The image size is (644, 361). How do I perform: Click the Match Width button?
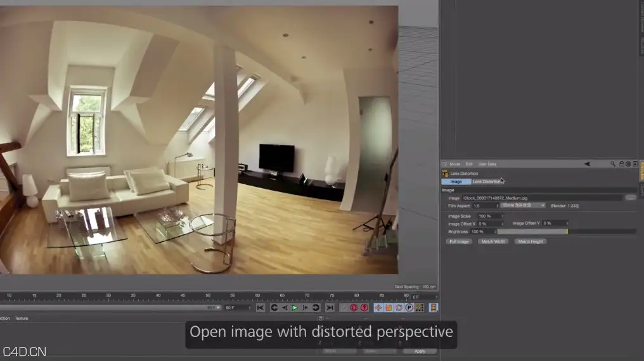tap(493, 242)
